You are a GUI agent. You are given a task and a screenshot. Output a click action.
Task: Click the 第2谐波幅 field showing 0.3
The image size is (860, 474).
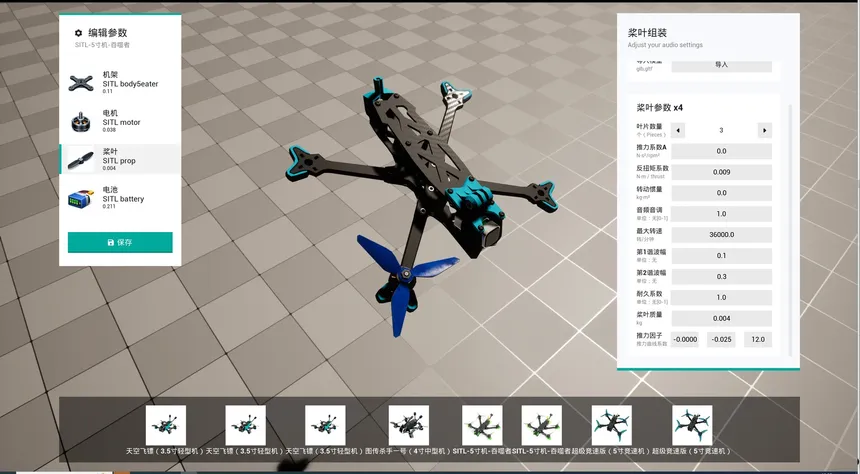721,276
